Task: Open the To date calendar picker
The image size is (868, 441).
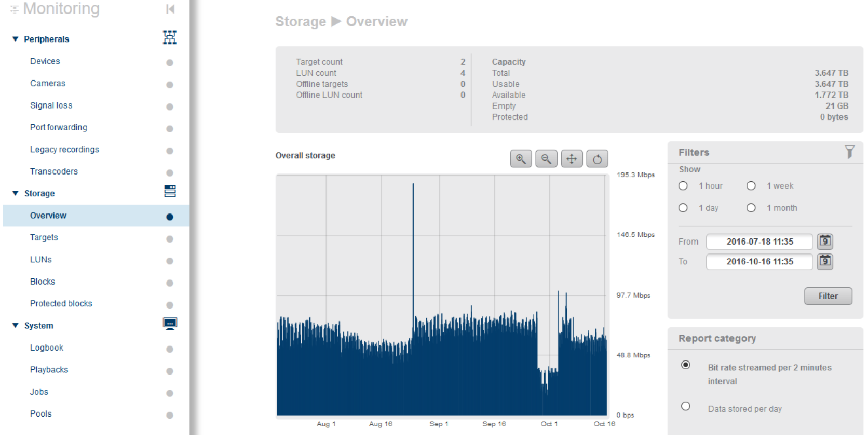Action: click(825, 261)
